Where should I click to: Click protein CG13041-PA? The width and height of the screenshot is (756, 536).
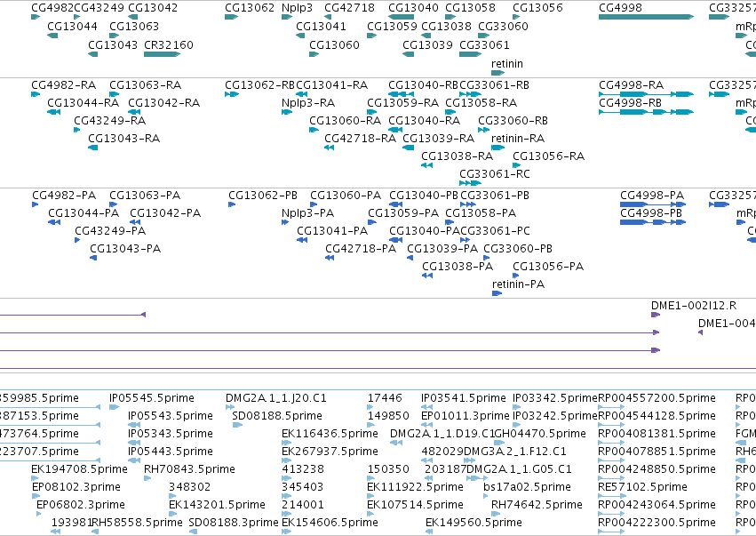[x=332, y=231]
